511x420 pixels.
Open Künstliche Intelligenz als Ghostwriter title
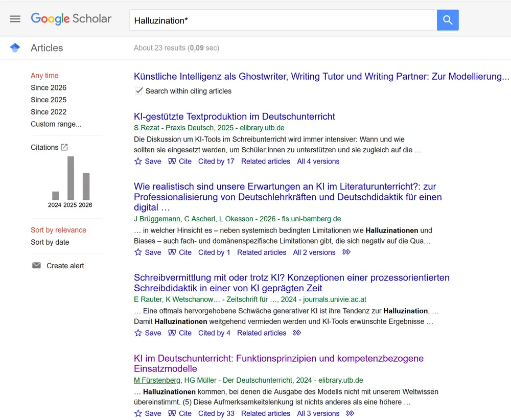[x=321, y=76]
